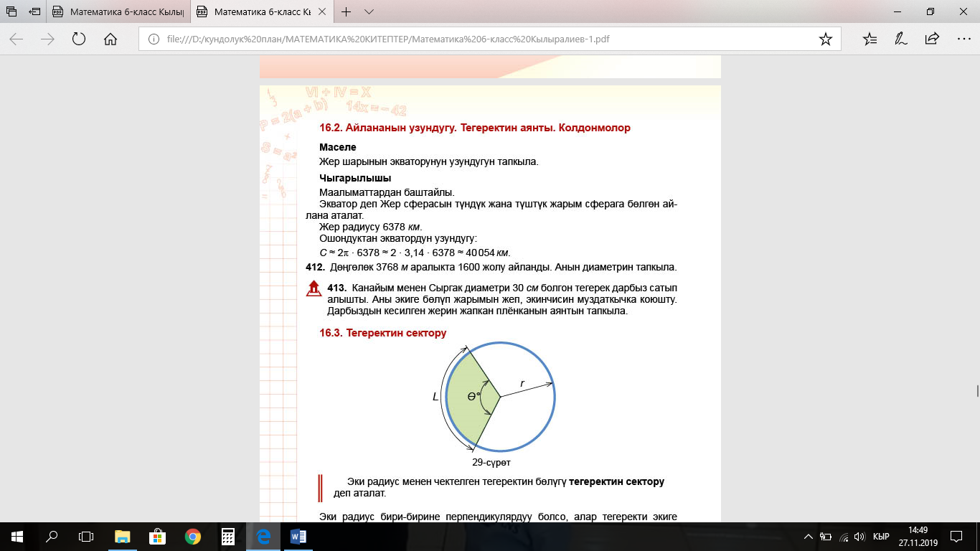The height and width of the screenshot is (551, 980).
Task: Click arc label L on the diagram
Action: point(435,396)
